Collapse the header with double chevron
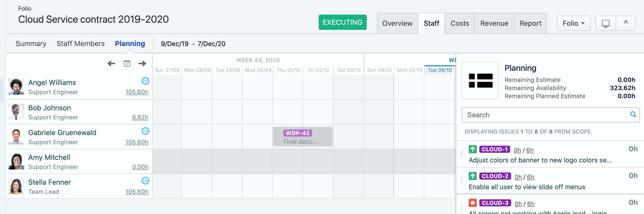This screenshot has width=644, height=214. (626, 23)
